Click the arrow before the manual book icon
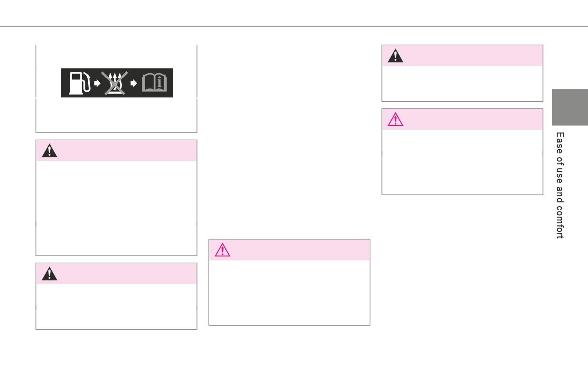 134,83
